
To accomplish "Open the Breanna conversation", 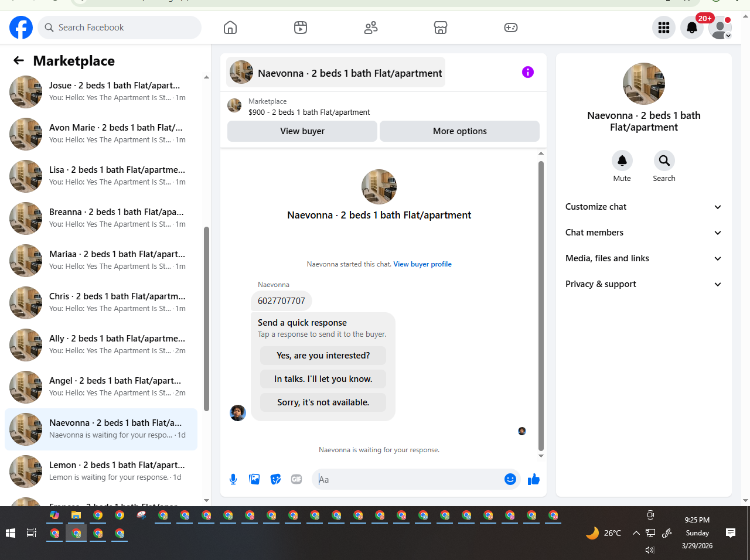I will tap(101, 218).
